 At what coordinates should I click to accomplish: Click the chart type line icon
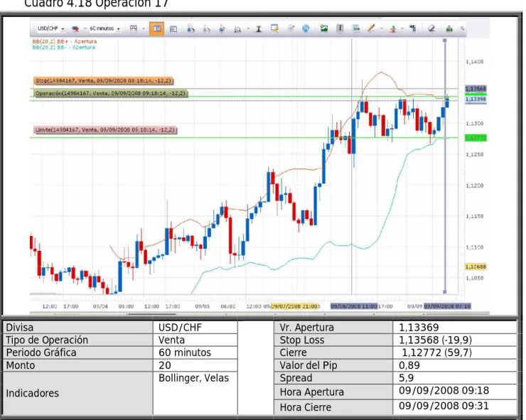pos(134,28)
